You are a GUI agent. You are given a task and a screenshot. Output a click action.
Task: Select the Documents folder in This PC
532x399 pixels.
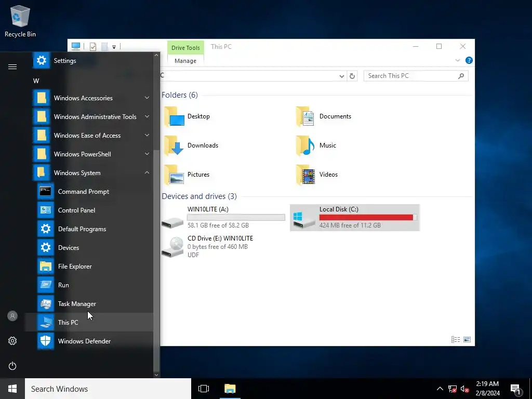[324, 116]
